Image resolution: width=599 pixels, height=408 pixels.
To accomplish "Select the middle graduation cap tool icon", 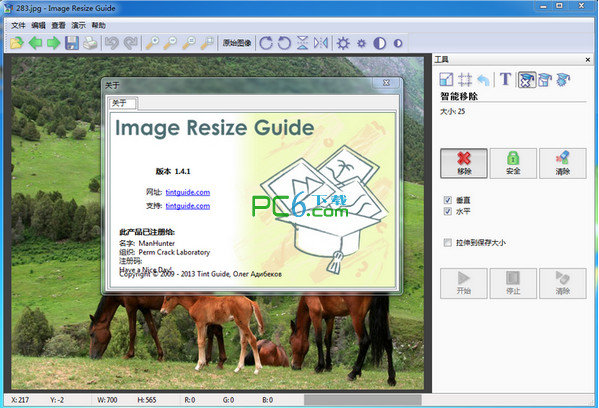I will 545,80.
